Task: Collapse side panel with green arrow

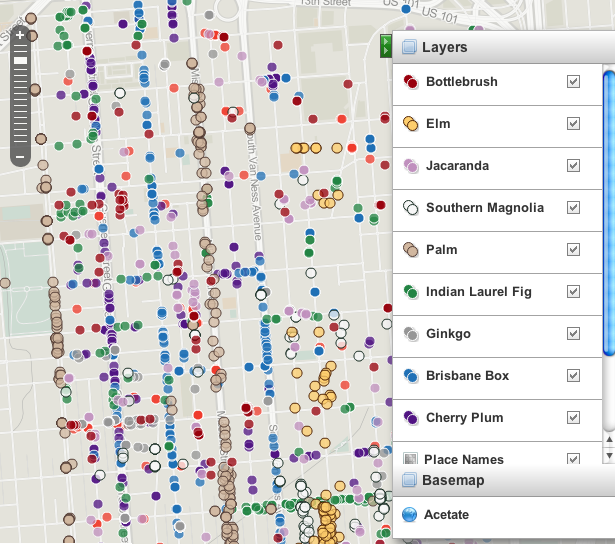Action: (x=385, y=45)
